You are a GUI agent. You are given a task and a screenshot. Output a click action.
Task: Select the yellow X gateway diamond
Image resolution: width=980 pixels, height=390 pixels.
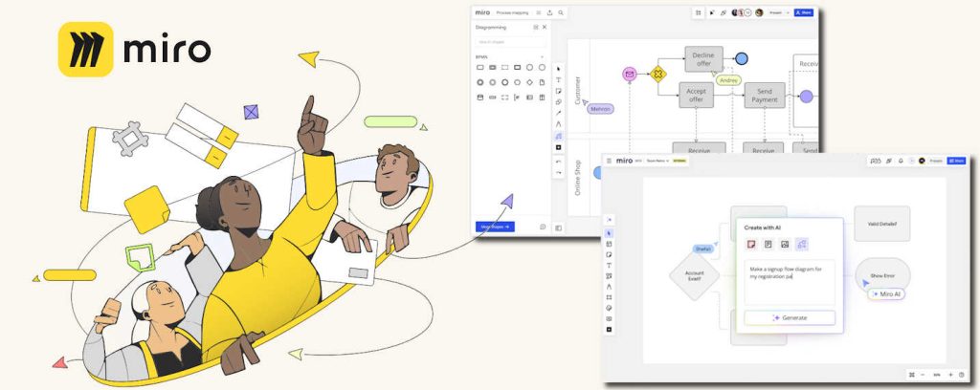pyautogui.click(x=657, y=75)
